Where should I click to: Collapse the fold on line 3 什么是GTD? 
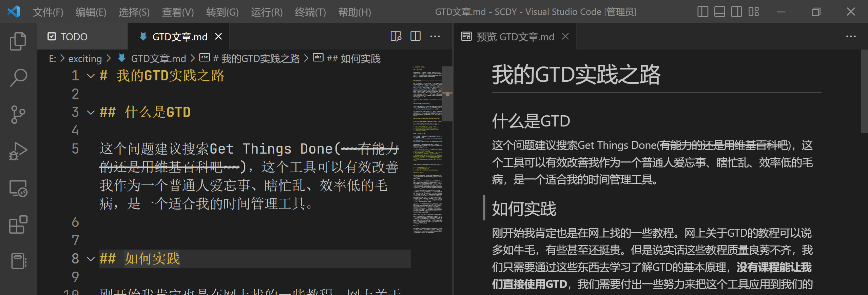(x=91, y=113)
